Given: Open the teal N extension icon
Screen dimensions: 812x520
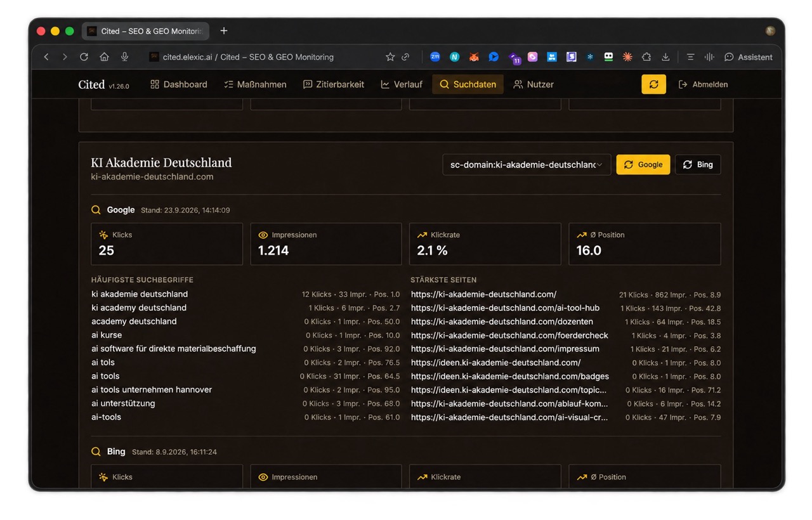Looking at the screenshot, I should (x=455, y=57).
